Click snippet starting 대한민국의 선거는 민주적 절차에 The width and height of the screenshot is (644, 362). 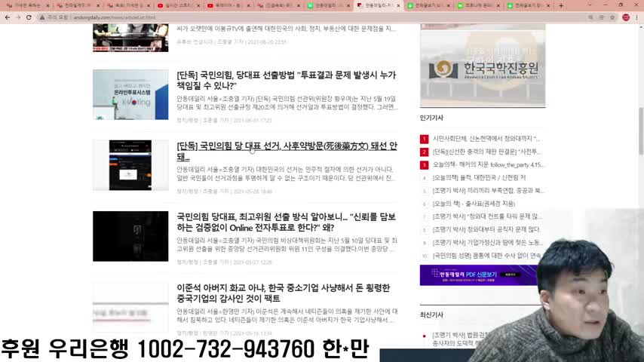coord(286,173)
